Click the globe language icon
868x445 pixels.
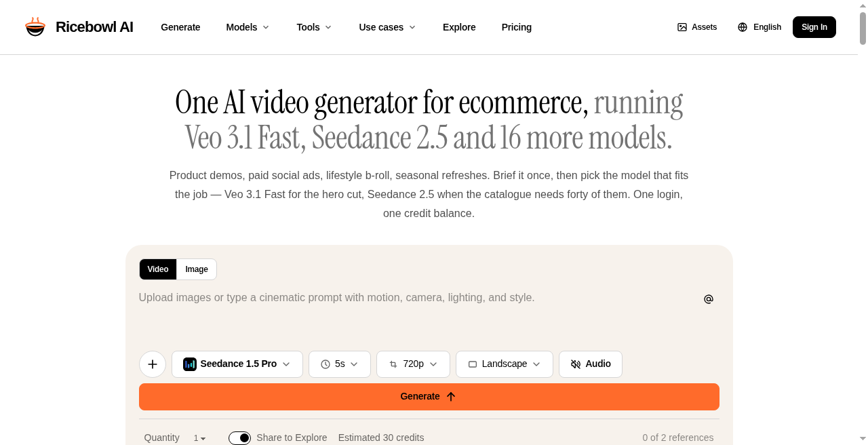743,27
